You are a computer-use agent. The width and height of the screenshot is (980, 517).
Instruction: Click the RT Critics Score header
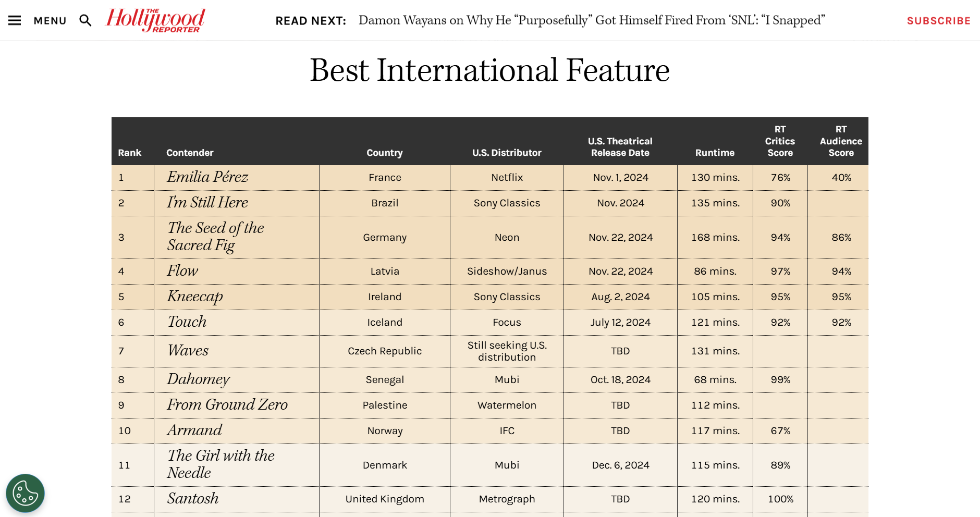click(x=780, y=141)
